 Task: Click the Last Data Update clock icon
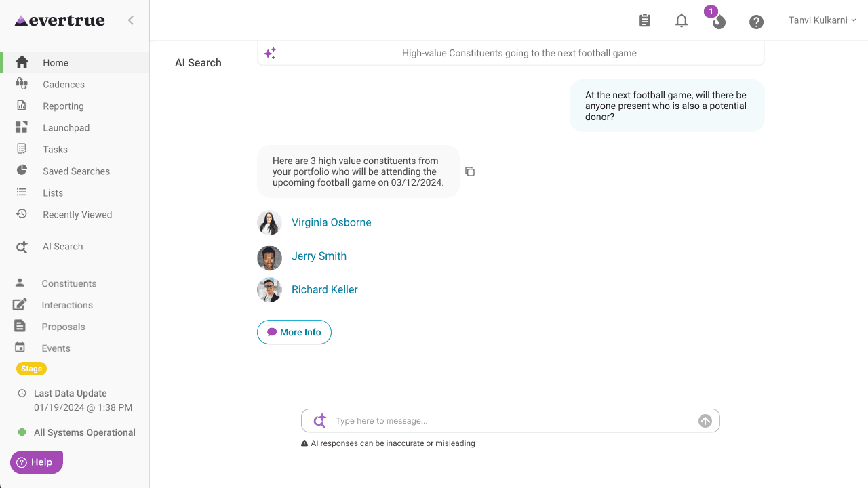pos(22,393)
